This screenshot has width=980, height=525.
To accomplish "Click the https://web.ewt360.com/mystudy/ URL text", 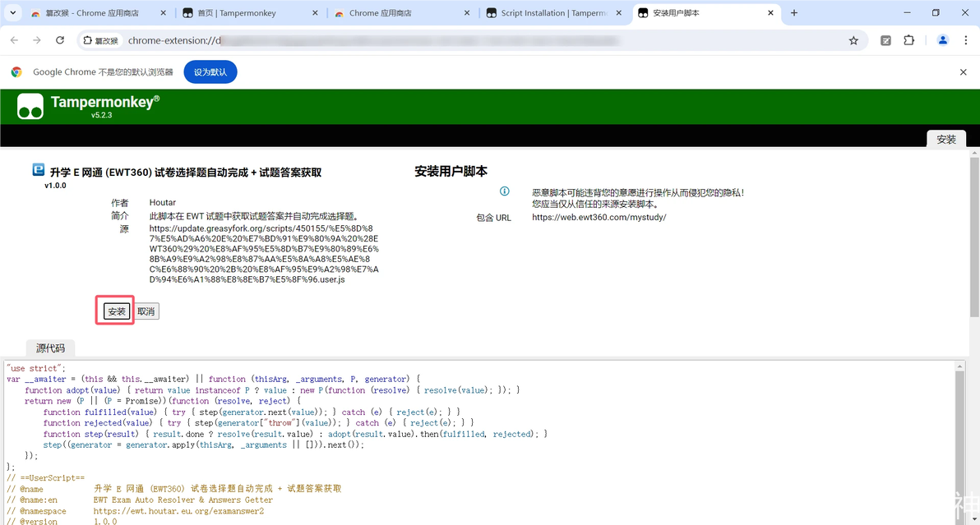I will (x=599, y=217).
